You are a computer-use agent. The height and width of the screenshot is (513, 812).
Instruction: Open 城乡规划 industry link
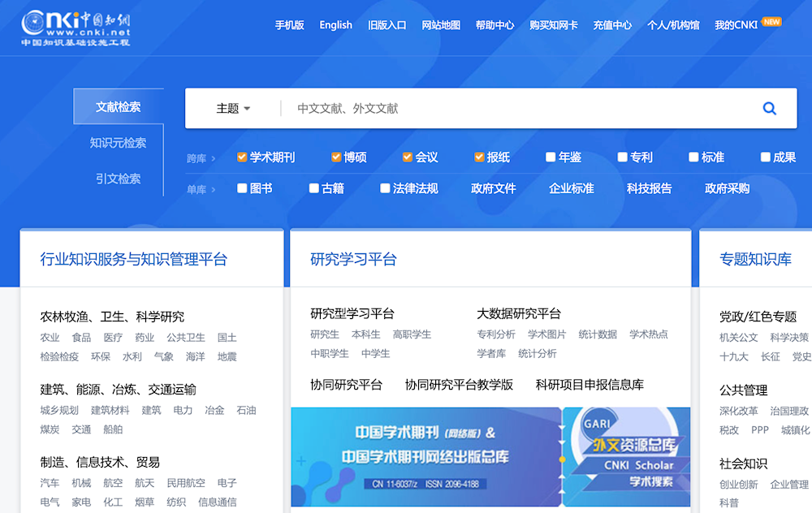click(59, 410)
